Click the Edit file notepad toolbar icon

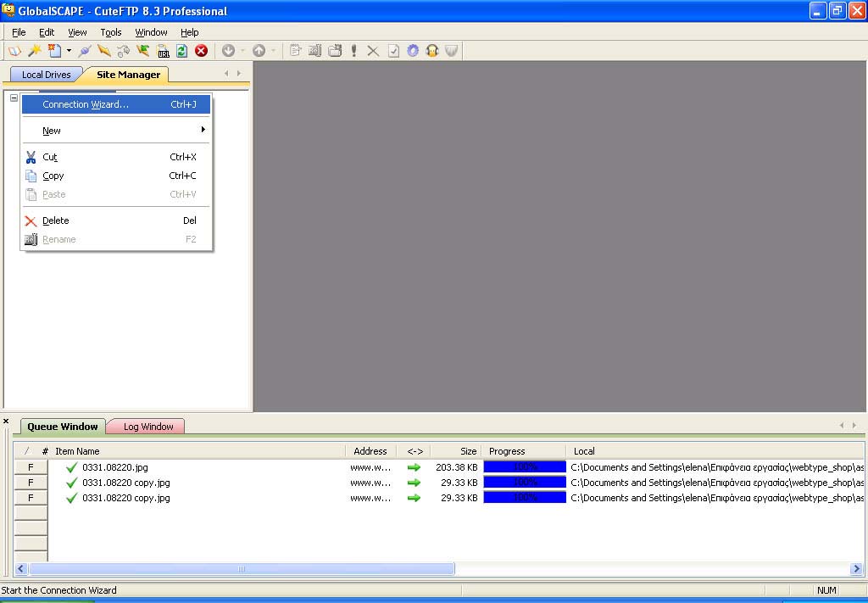click(x=296, y=51)
